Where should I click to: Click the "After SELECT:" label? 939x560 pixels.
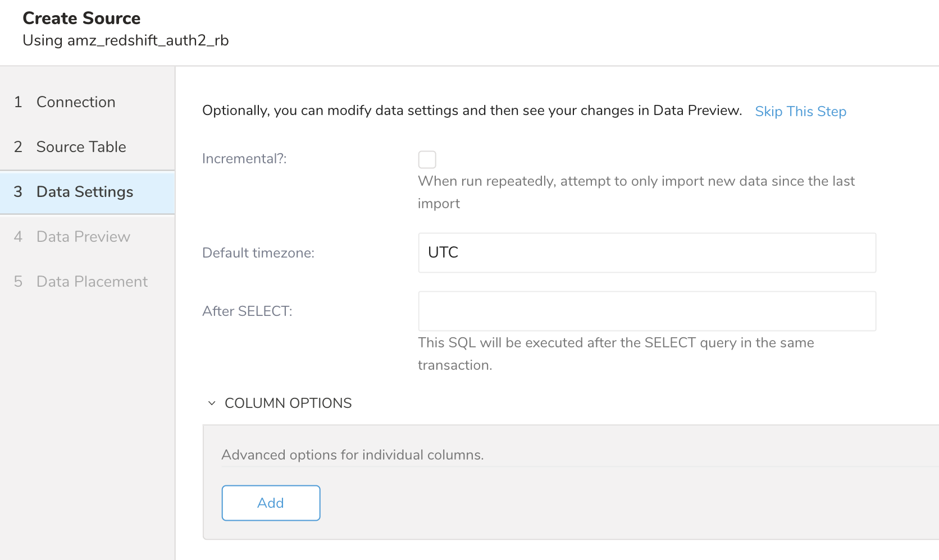pyautogui.click(x=247, y=311)
